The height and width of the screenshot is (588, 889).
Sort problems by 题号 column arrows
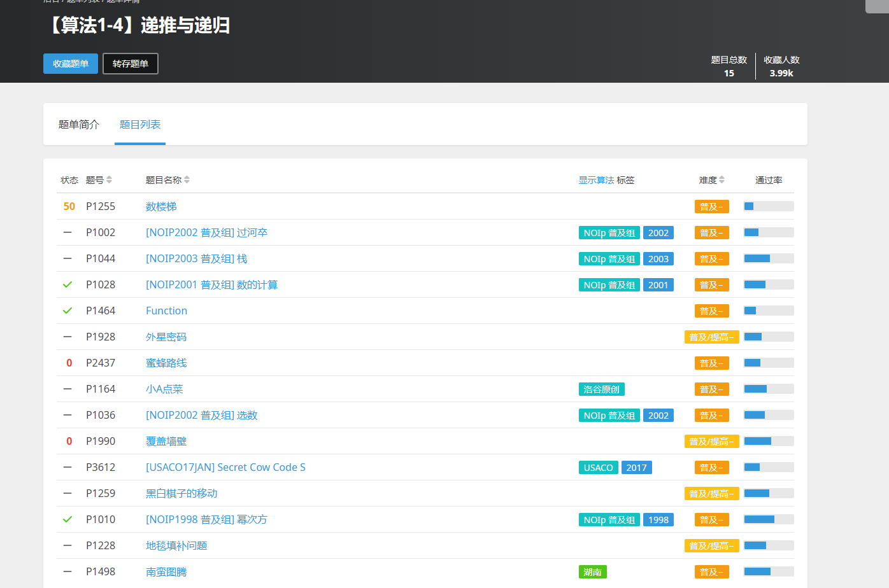click(x=109, y=180)
